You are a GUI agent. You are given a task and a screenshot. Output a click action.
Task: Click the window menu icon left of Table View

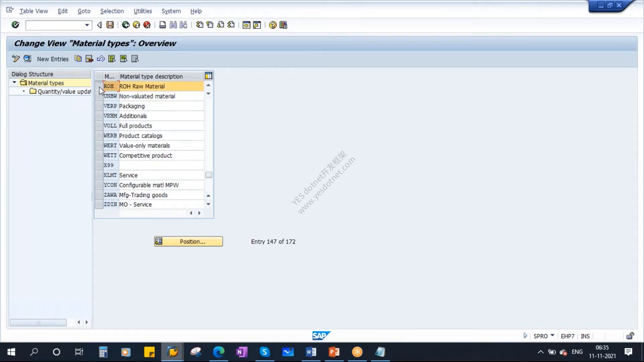[10, 10]
